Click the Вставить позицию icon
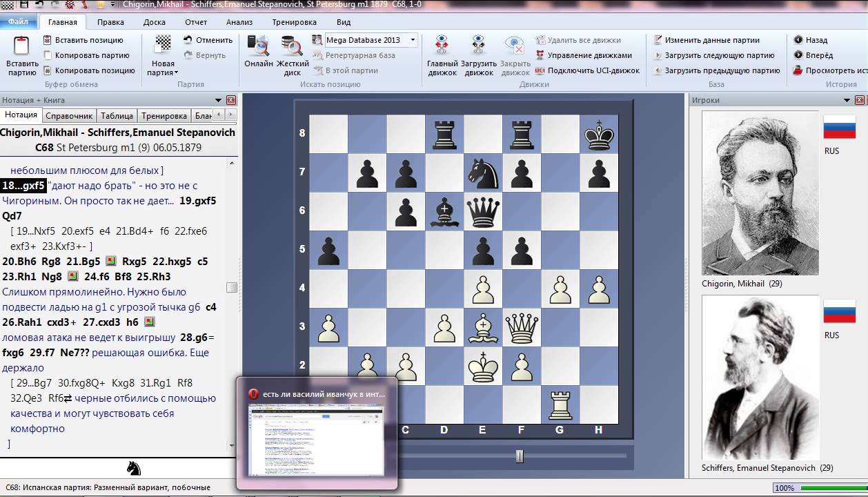This screenshot has width=868, height=497. 48,40
